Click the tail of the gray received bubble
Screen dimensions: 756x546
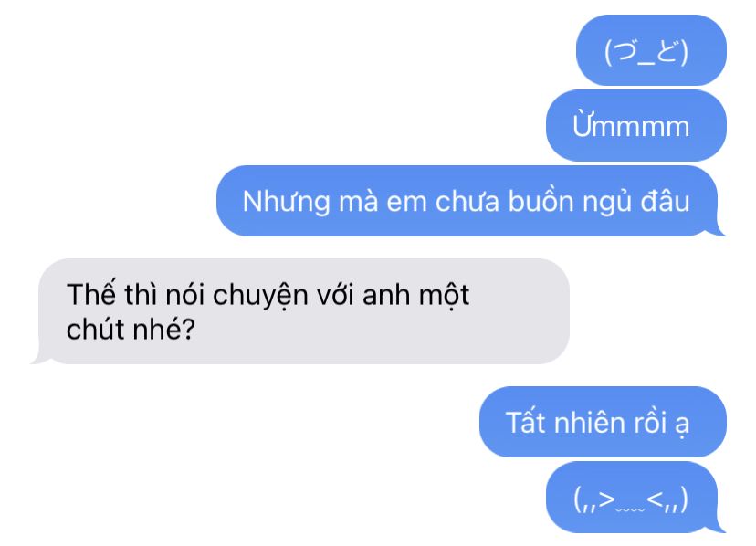coord(38,358)
